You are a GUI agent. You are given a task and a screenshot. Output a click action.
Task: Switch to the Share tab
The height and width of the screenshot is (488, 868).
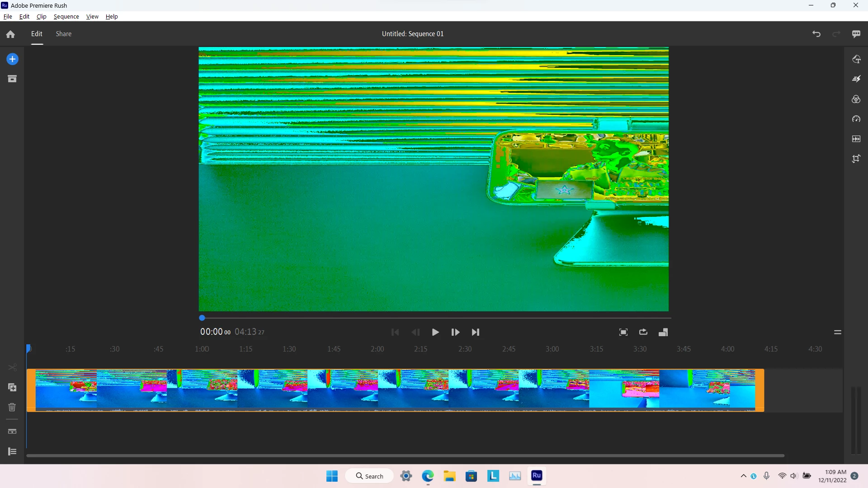pos(64,34)
